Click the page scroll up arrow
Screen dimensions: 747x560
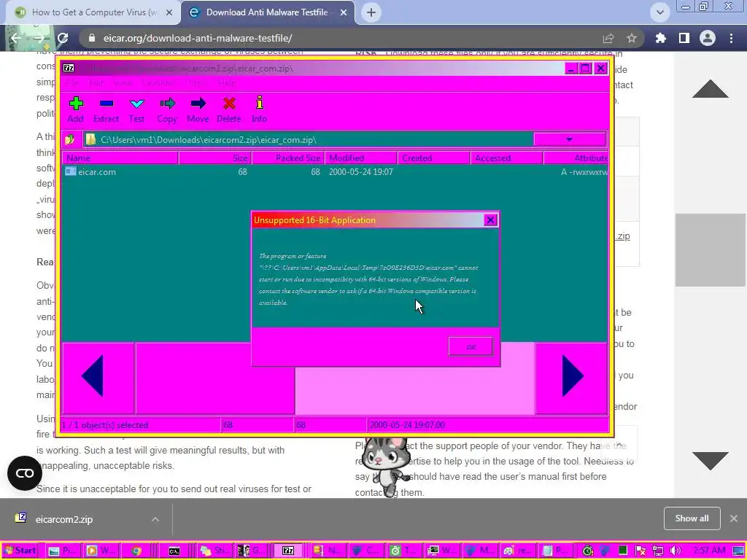tap(711, 89)
